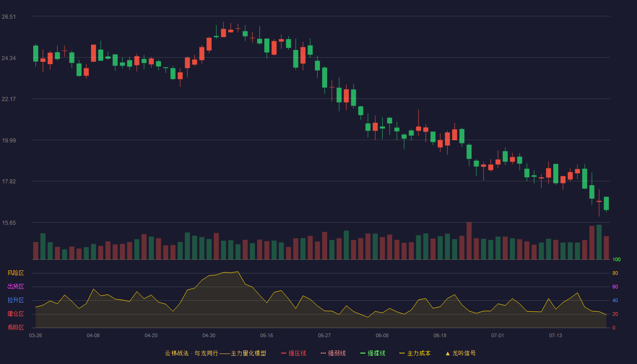Hide the 强压线 series via its label
This screenshot has width=637, height=364.
(x=297, y=353)
